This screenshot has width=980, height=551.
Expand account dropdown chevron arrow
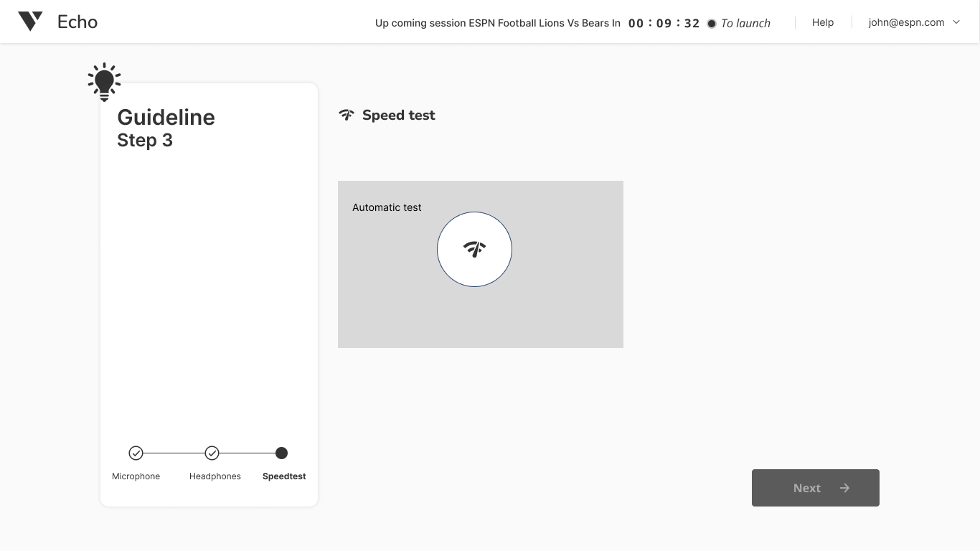tap(956, 22)
